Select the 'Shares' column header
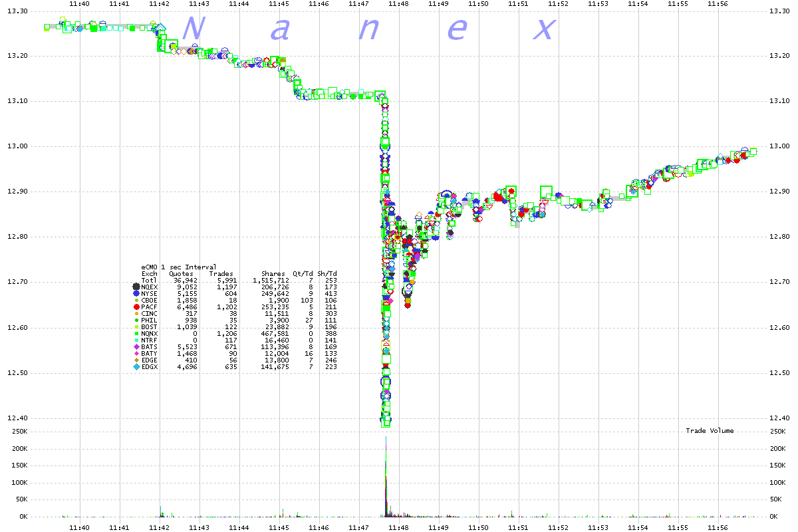798x532 pixels. [273, 273]
